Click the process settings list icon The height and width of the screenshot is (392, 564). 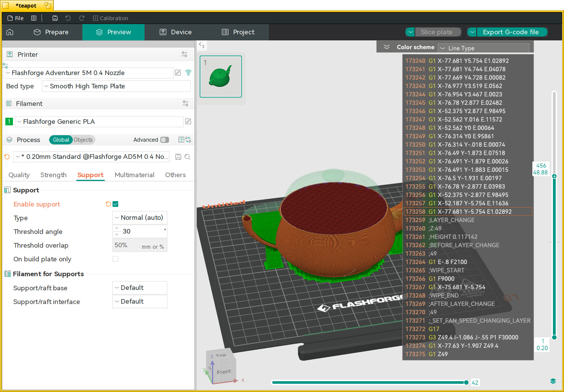pos(181,140)
